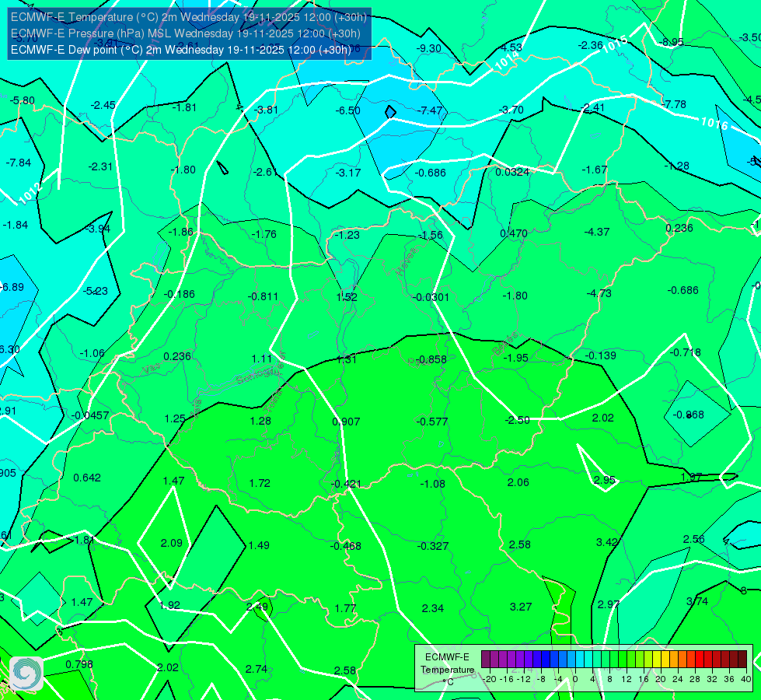
Task: Select the ECMWF-E Temperature 2m layer label
Action: (x=189, y=17)
